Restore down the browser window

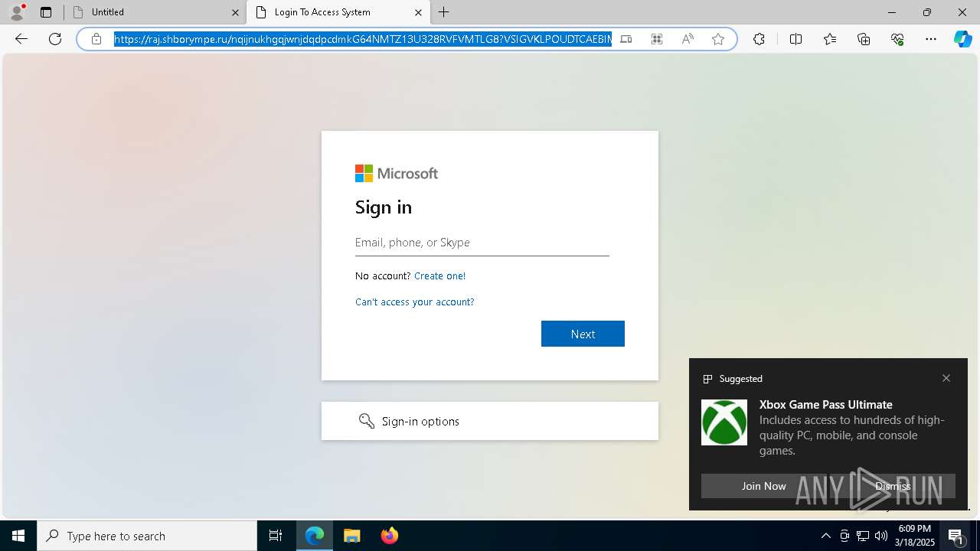tap(927, 12)
